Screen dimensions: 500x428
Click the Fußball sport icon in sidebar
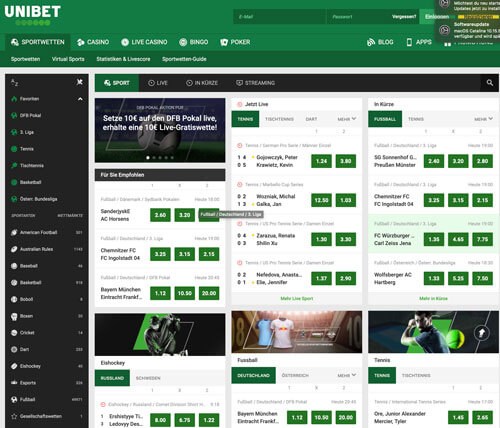[14, 399]
